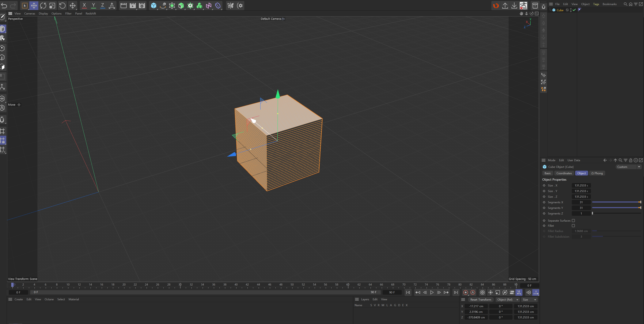Select the Scale tool icon

point(52,5)
